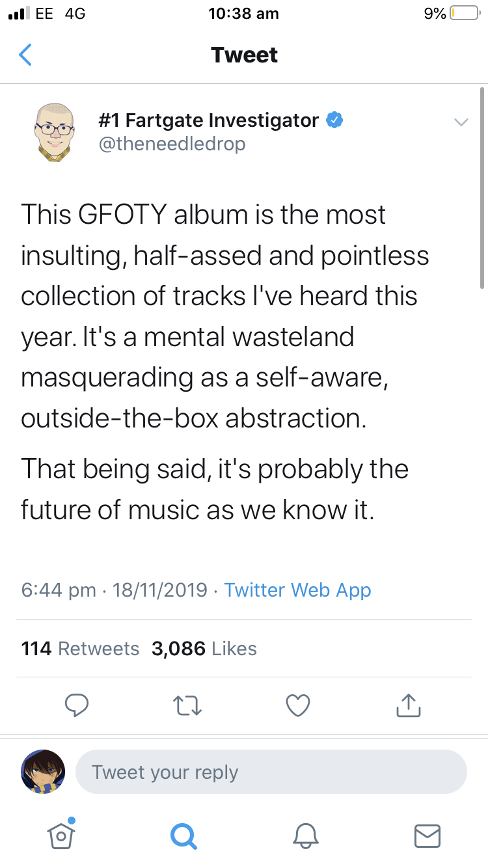Tap the reply speech bubble icon
This screenshot has width=488, height=868.
tap(77, 705)
